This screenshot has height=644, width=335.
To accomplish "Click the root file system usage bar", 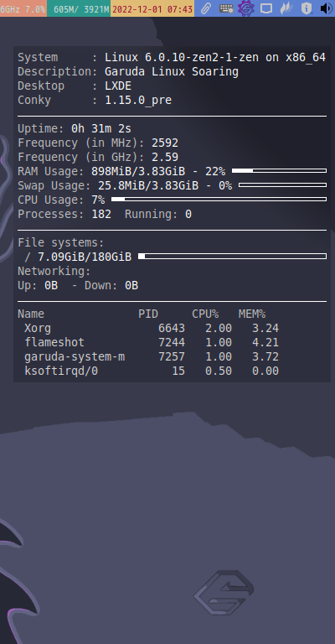I will coord(232,257).
